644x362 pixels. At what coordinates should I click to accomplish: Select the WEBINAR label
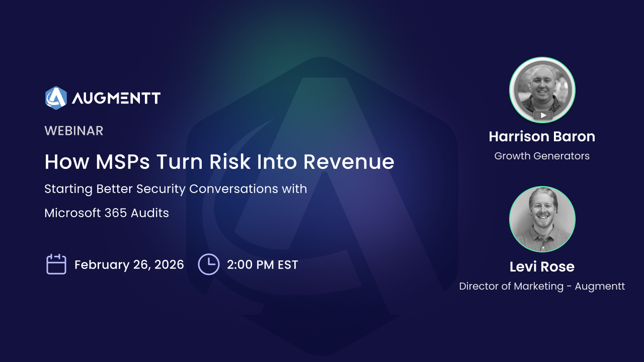click(74, 131)
